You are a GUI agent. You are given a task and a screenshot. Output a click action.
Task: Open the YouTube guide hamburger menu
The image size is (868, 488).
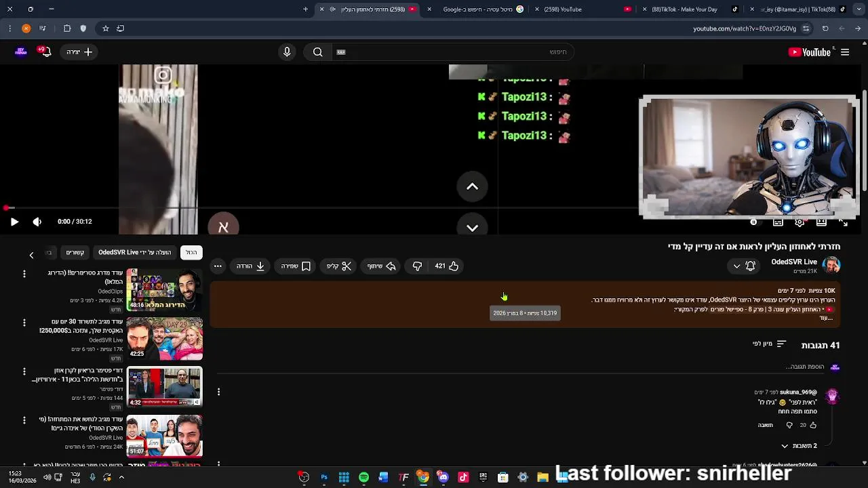coord(845,52)
